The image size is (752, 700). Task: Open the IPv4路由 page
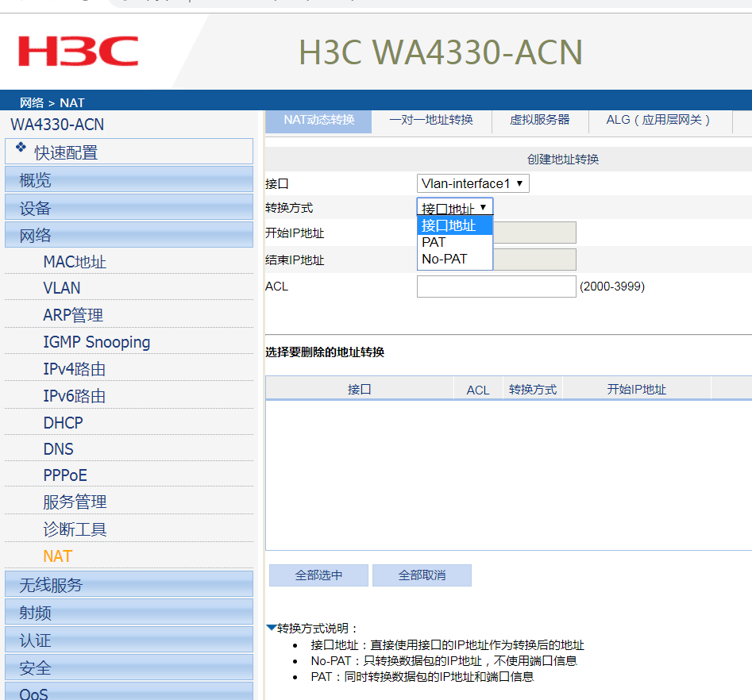point(75,369)
